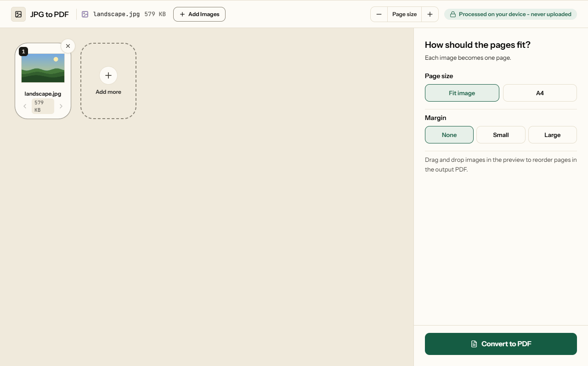Click the Margin section label
Viewport: 588px width, 366px height.
pos(435,118)
